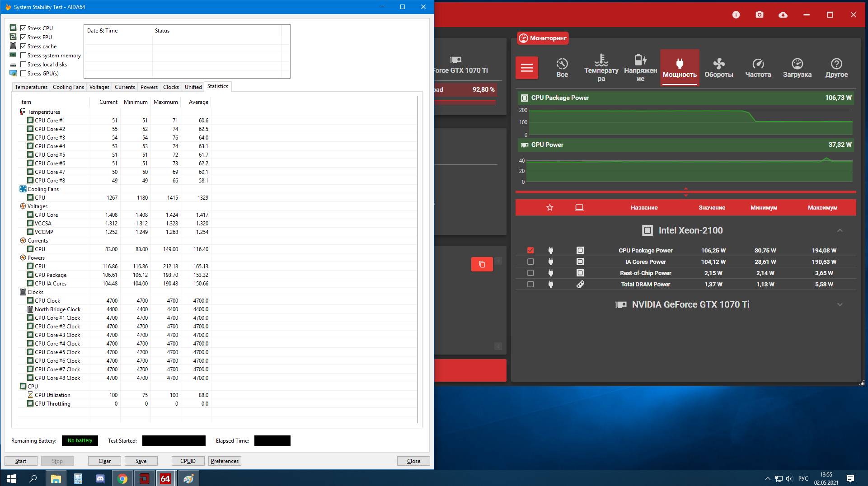868x486 pixels.
Task: Click the CPU Utilization hourglass icon
Action: click(30, 395)
